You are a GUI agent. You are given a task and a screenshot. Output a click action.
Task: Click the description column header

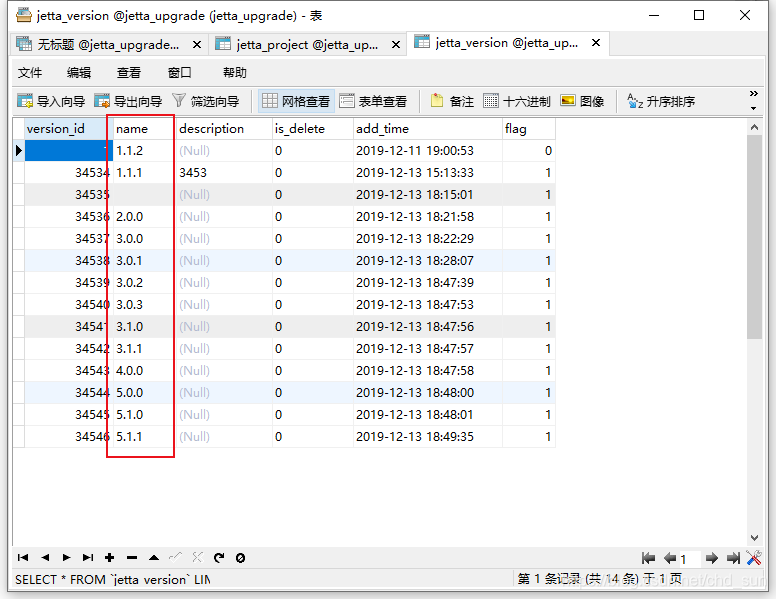(224, 129)
